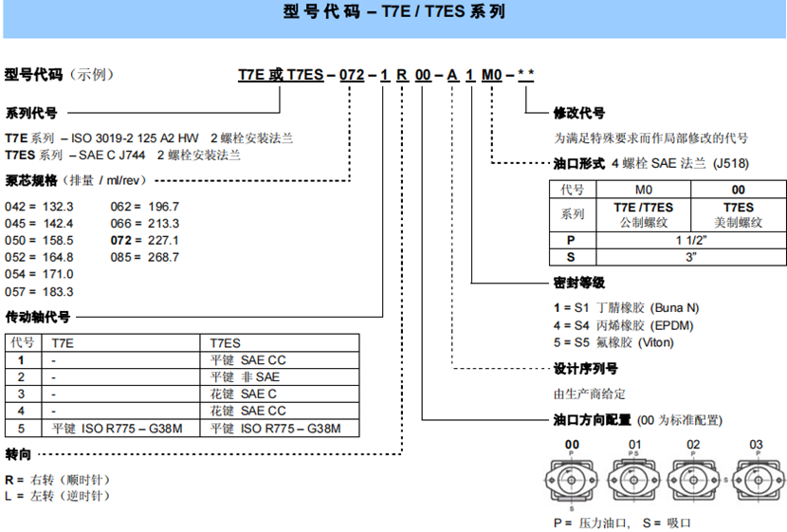Click the '密封等级' heading
The height and width of the screenshot is (532, 787).
tap(579, 283)
